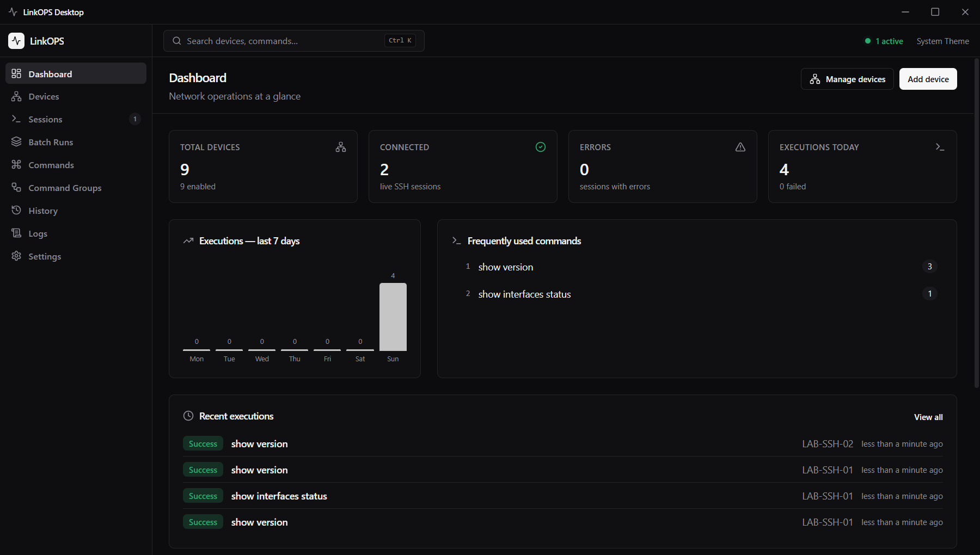
Task: Click the Settings gear icon in sidebar
Action: click(16, 256)
